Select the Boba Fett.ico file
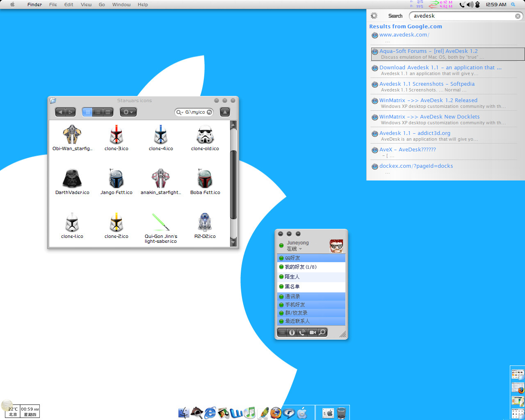The width and height of the screenshot is (525, 420). [205, 182]
